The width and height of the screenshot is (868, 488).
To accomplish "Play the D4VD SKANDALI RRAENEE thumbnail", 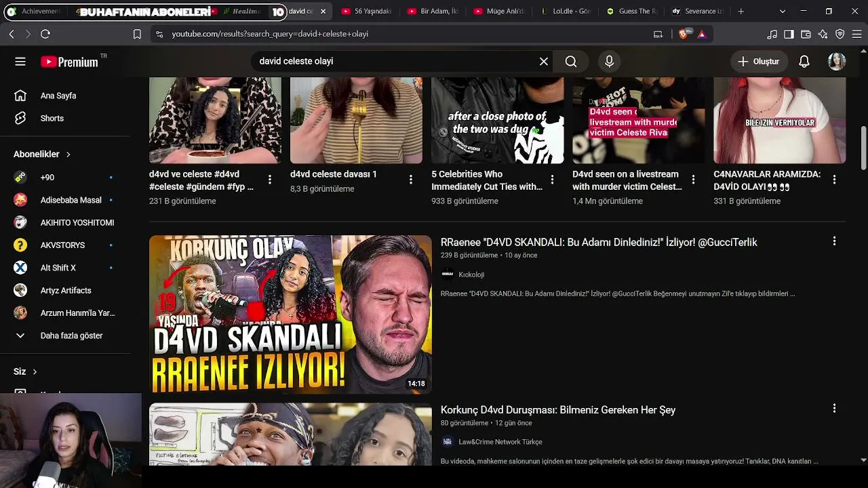I will pos(290,314).
